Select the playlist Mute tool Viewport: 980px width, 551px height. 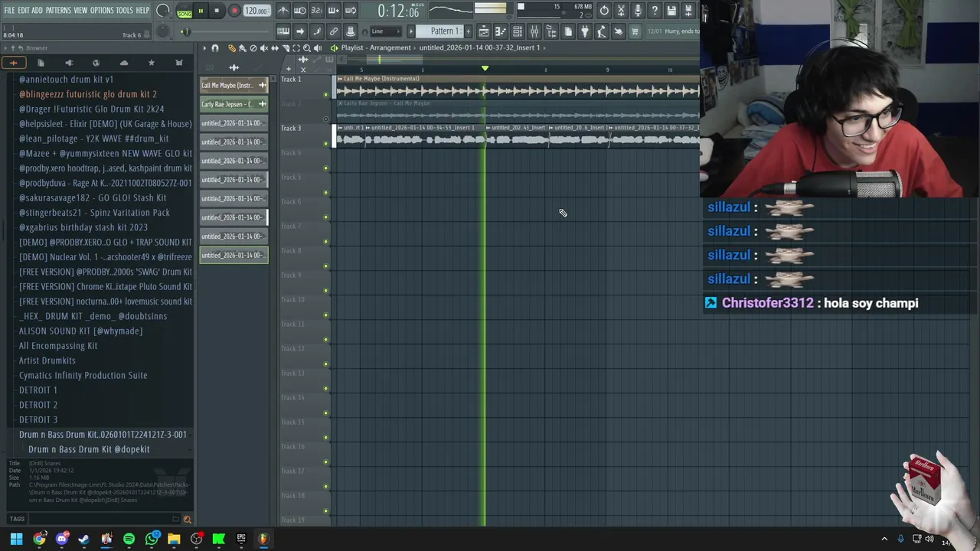[x=264, y=48]
